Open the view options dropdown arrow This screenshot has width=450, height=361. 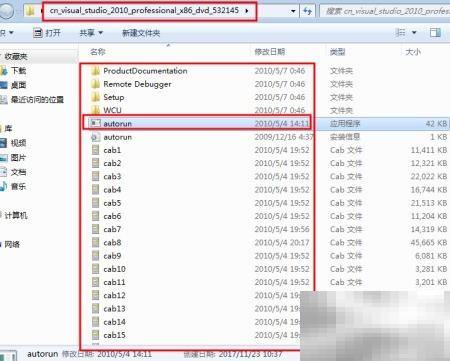pyautogui.click(x=414, y=33)
